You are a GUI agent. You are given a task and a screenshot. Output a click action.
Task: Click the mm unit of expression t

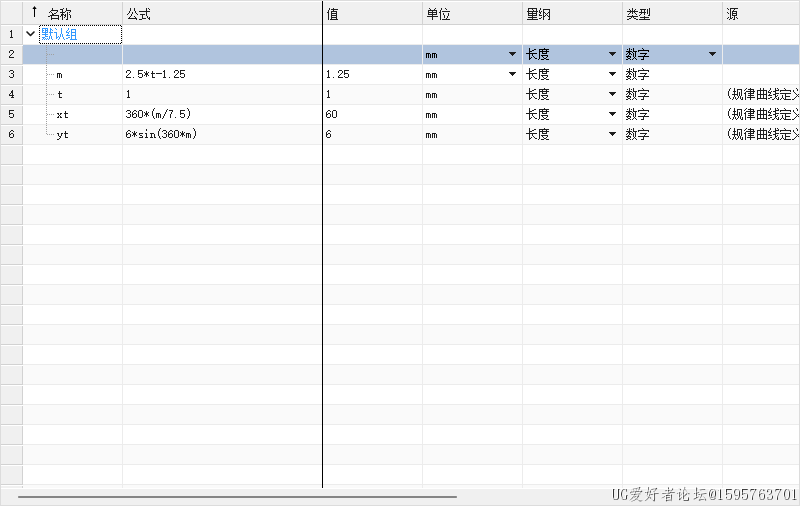point(432,95)
